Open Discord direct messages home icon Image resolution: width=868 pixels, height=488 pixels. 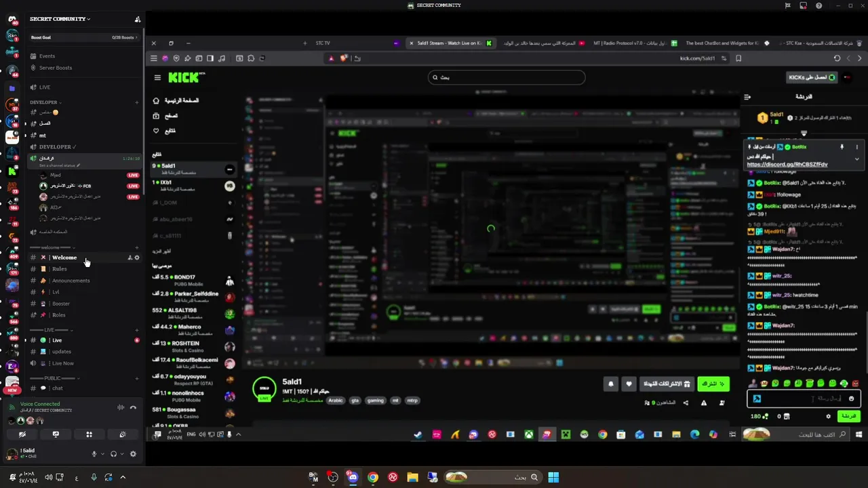(x=12, y=20)
